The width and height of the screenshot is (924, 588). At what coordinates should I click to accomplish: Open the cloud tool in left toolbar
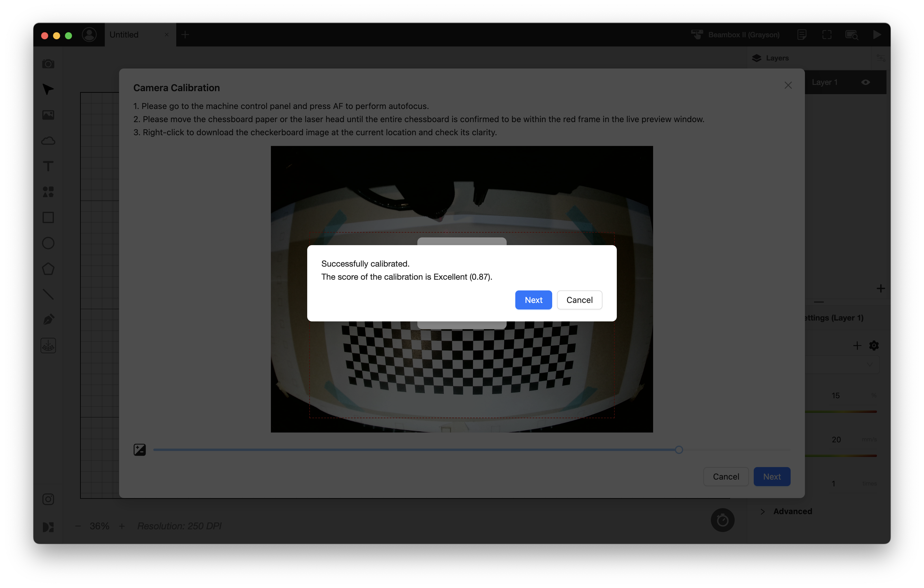pos(48,141)
